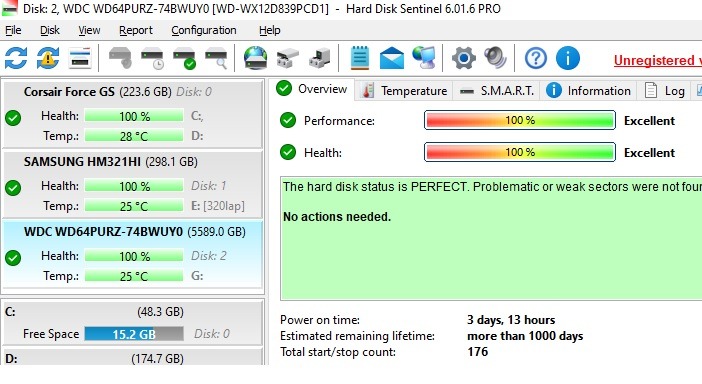Screen dimensions: 702x384
Task: Open the Configuration menu
Action: [204, 30]
